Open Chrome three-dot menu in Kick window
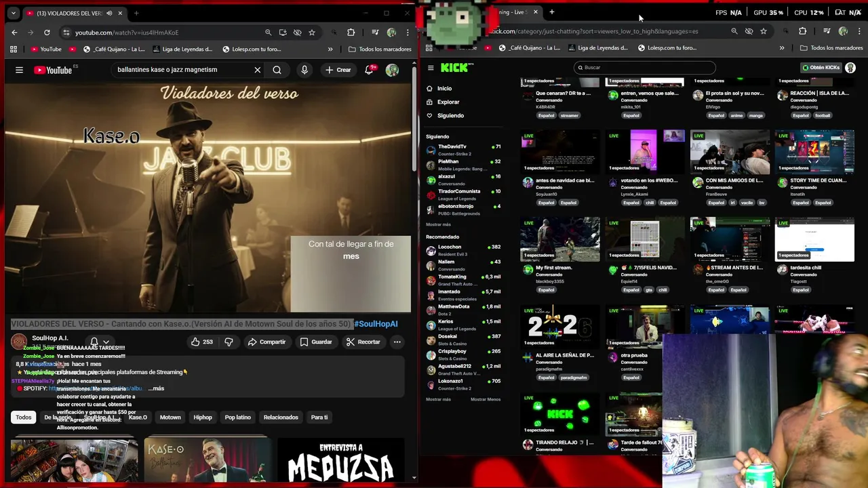This screenshot has width=868, height=488. coord(859,31)
